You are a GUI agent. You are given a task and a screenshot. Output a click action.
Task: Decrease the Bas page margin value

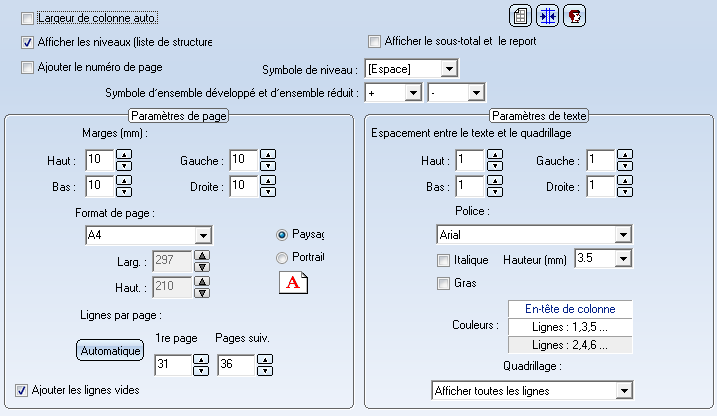tap(125, 190)
